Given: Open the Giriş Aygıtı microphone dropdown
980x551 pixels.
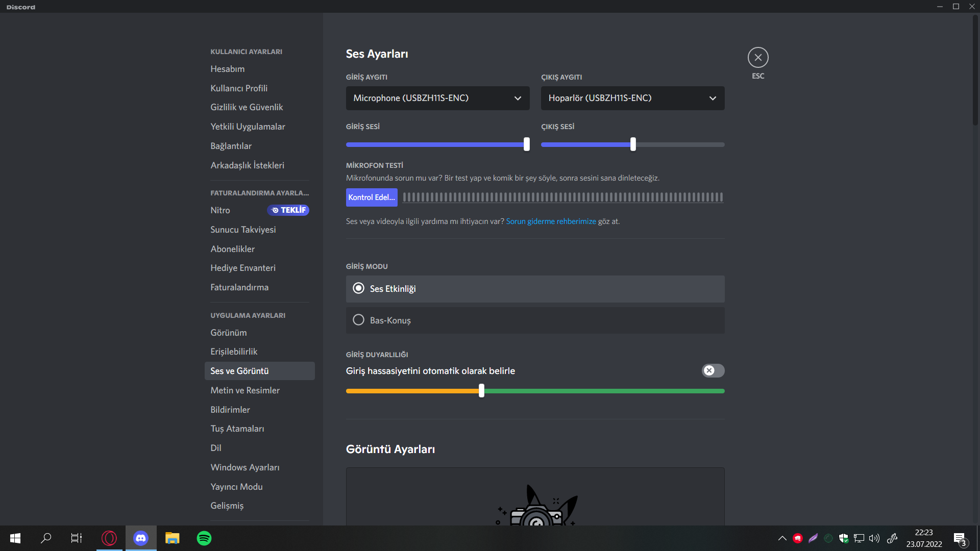Looking at the screenshot, I should [437, 98].
